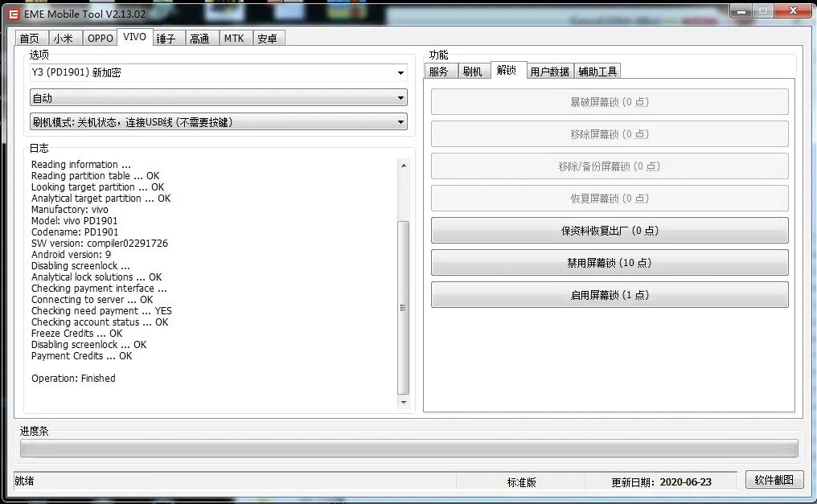Click the log scrollbar down arrow
The image size is (817, 504).
[x=404, y=403]
